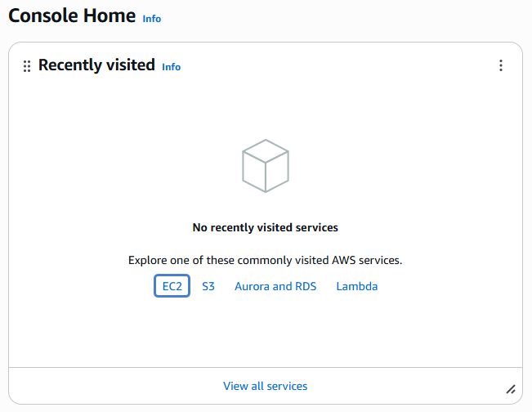Select the Recently visited widget title
Screen dimensions: 532x412
tap(96, 65)
